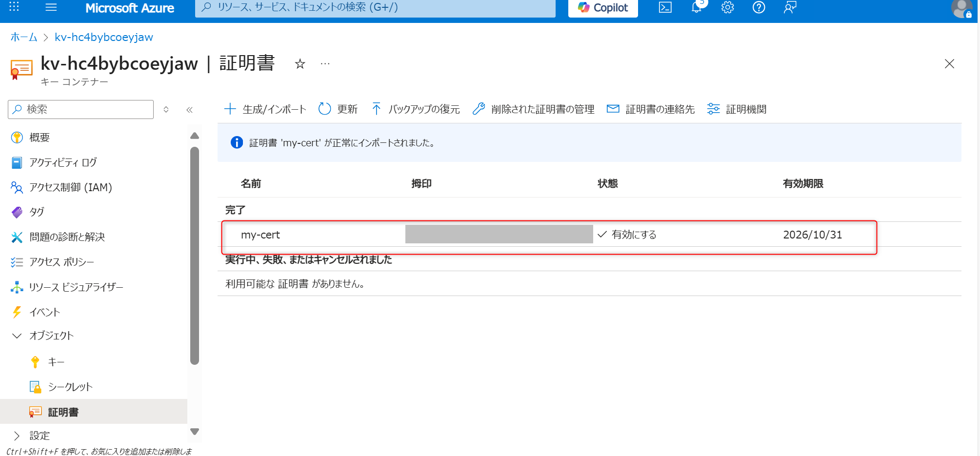
Task: Collapse the sidebar with the double chevron
Action: tap(190, 110)
